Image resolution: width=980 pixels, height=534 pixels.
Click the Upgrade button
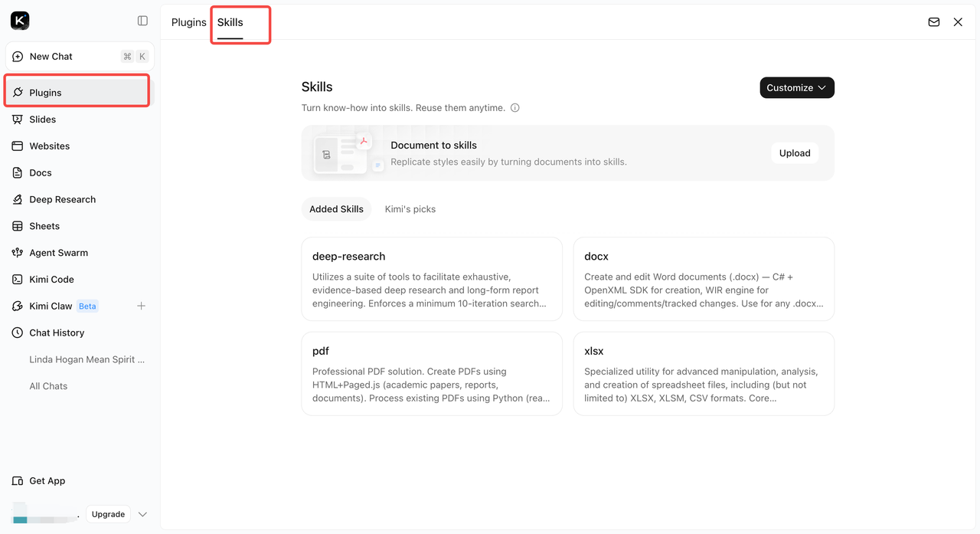pyautogui.click(x=108, y=514)
